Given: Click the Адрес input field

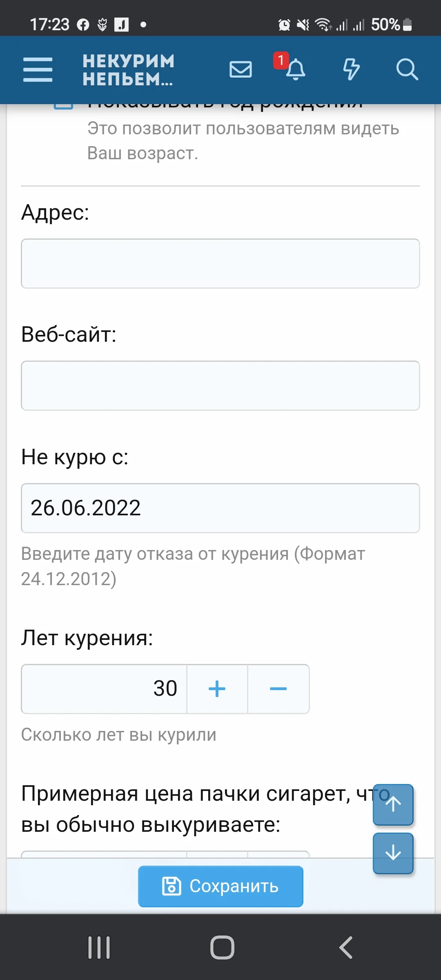Looking at the screenshot, I should (220, 263).
